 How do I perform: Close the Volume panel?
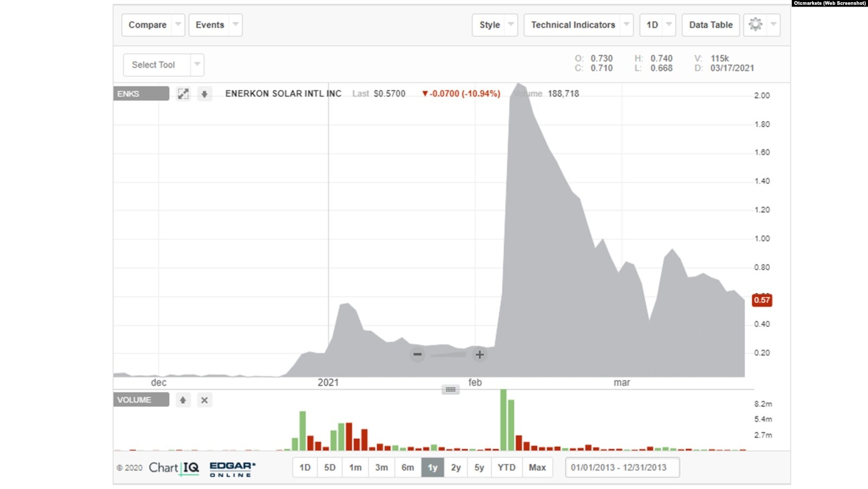click(204, 400)
